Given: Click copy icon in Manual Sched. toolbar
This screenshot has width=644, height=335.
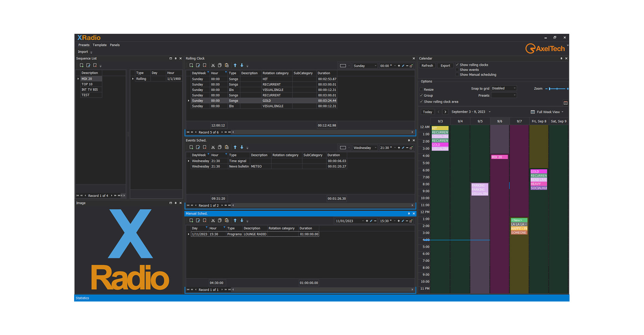Looking at the screenshot, I should 220,220.
